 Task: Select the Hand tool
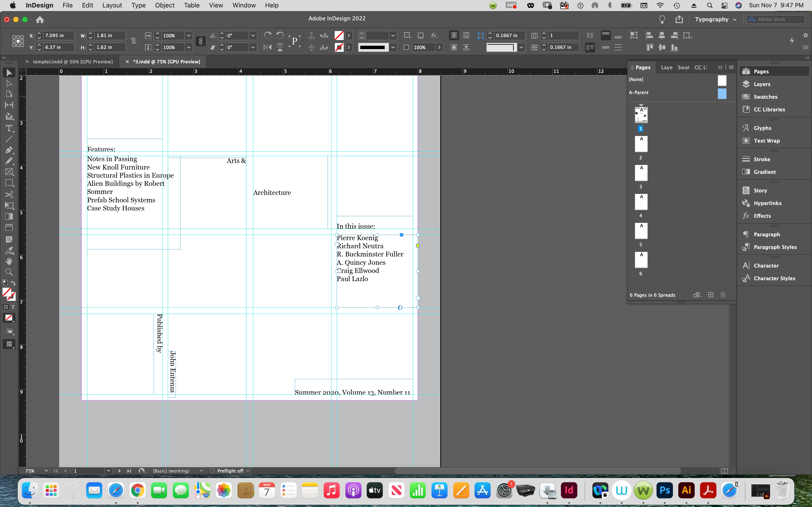pos(9,261)
